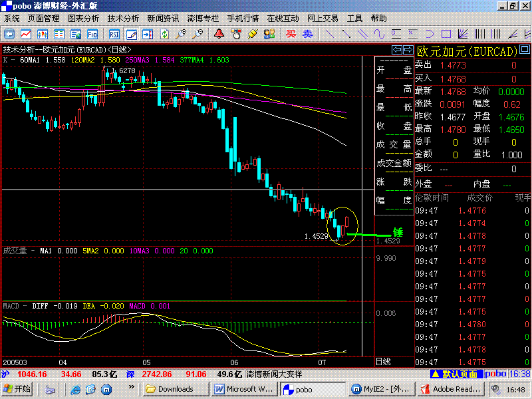
Task: Click the back arrow toolbar icon
Action: [x=9, y=35]
